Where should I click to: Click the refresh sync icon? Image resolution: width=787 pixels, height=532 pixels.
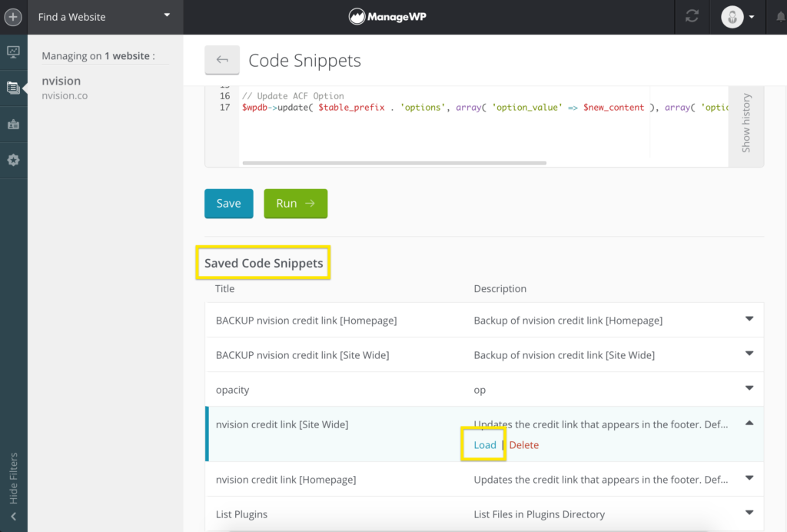692,17
